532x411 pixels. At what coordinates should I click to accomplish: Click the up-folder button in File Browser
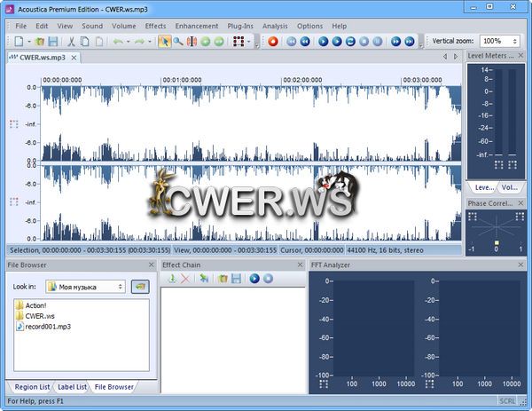click(139, 286)
